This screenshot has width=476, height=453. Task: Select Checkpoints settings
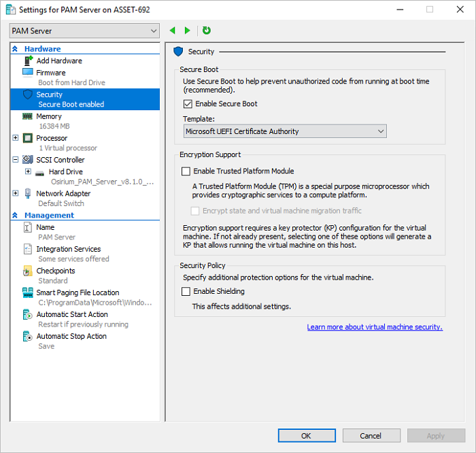click(56, 271)
